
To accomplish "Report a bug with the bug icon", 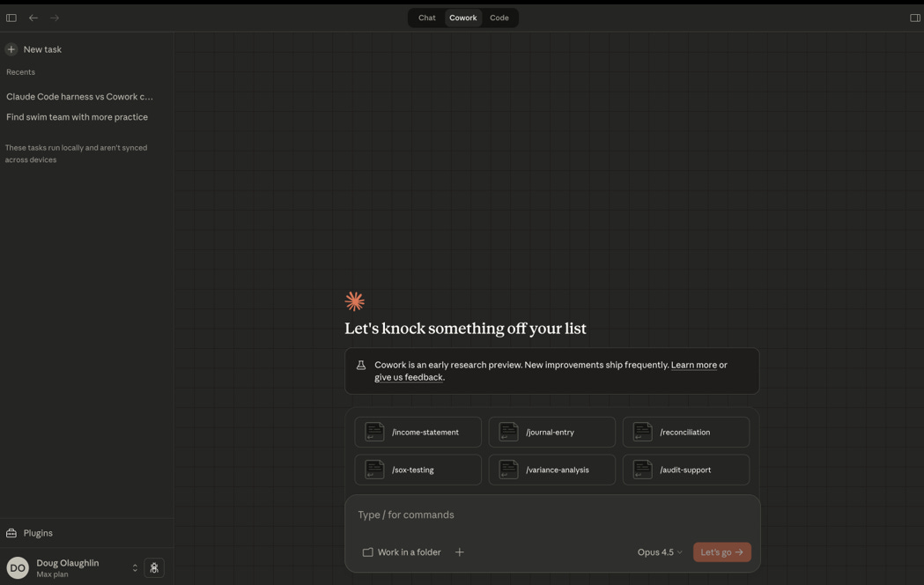I will [154, 567].
